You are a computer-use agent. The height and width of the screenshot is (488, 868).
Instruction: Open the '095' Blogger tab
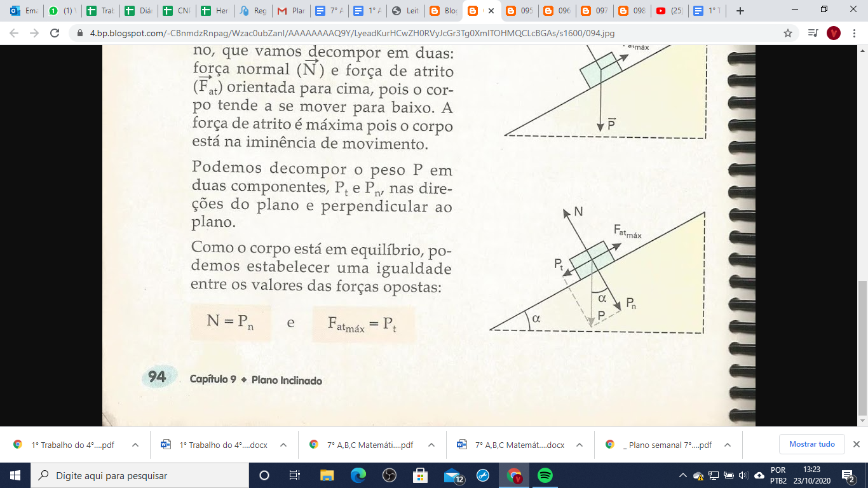pos(519,11)
